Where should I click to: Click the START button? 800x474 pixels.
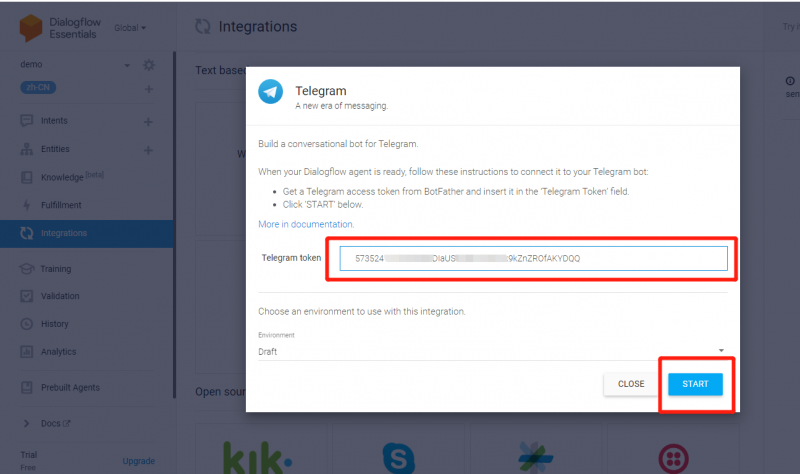pyautogui.click(x=695, y=384)
